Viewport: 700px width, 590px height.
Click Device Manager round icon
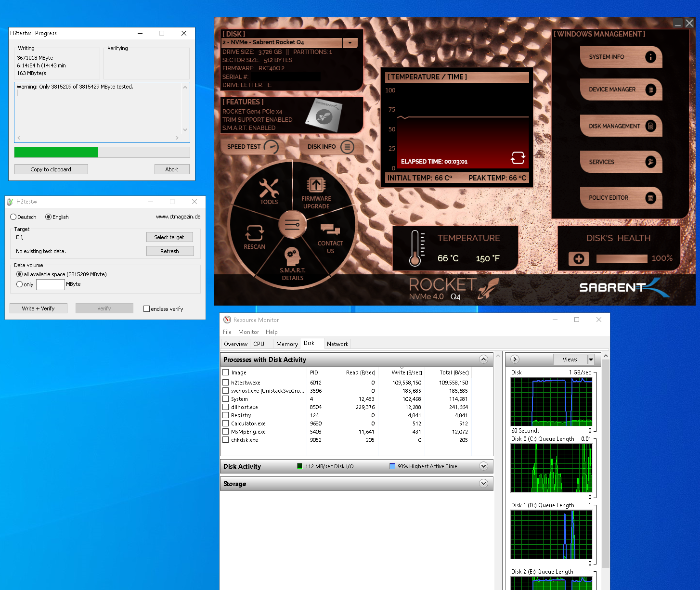tap(650, 90)
